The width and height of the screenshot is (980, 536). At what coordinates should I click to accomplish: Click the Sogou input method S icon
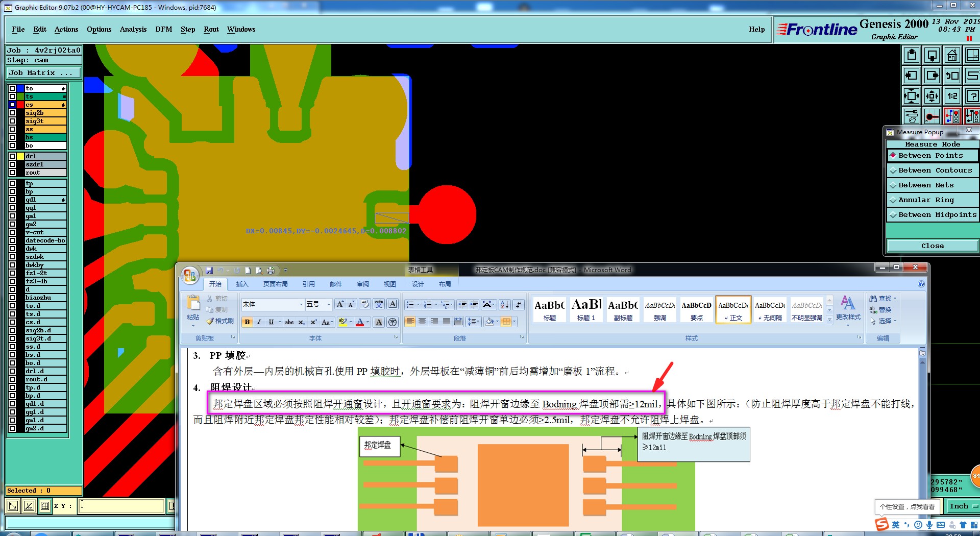click(x=881, y=525)
